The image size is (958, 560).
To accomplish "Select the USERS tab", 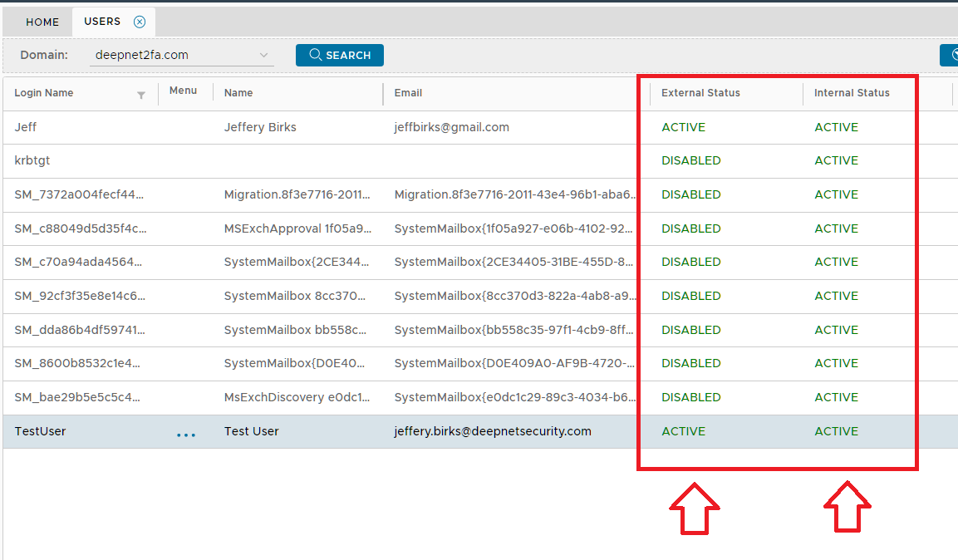I will tap(102, 22).
